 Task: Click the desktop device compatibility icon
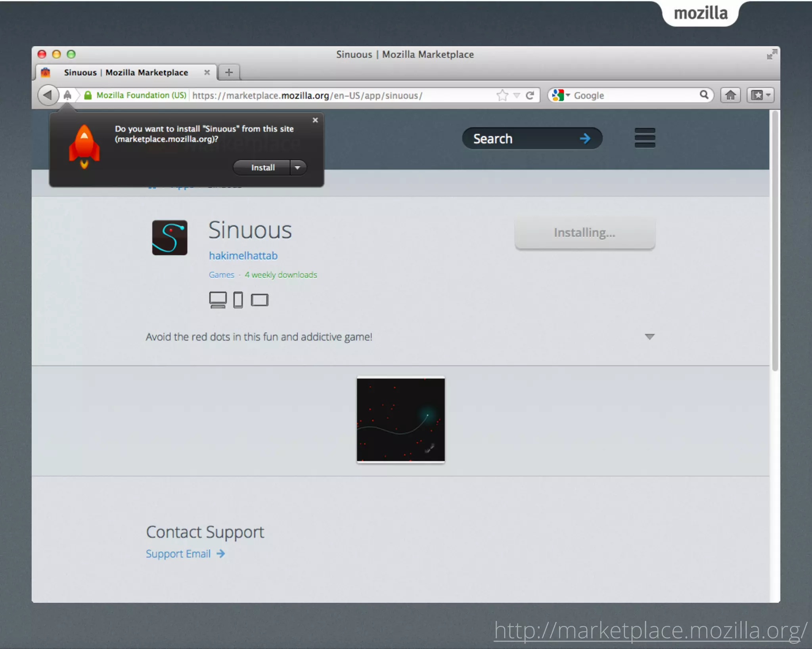218,300
